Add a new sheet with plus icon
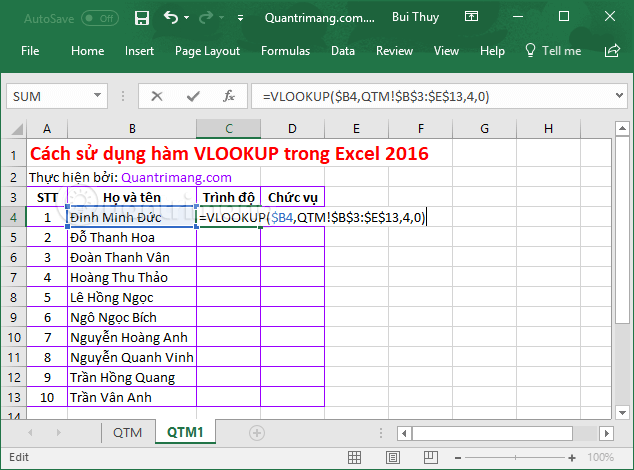Screen dimensions: 634x470 click(257, 433)
